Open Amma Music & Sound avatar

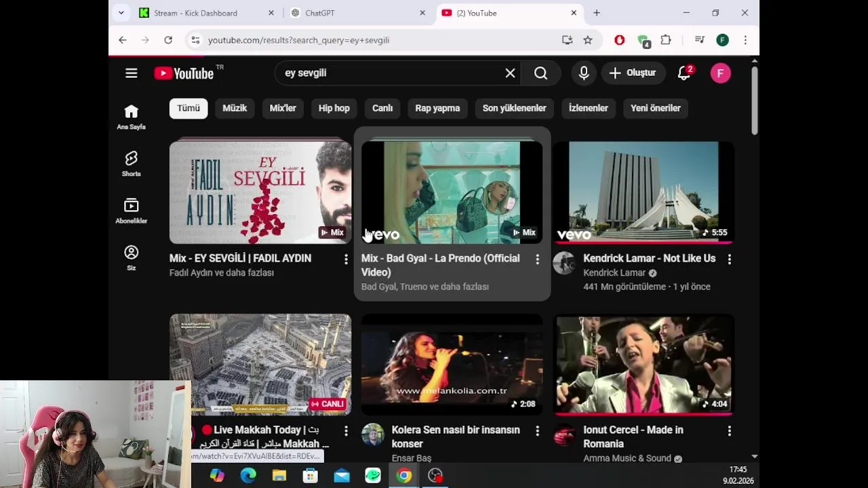(x=564, y=434)
